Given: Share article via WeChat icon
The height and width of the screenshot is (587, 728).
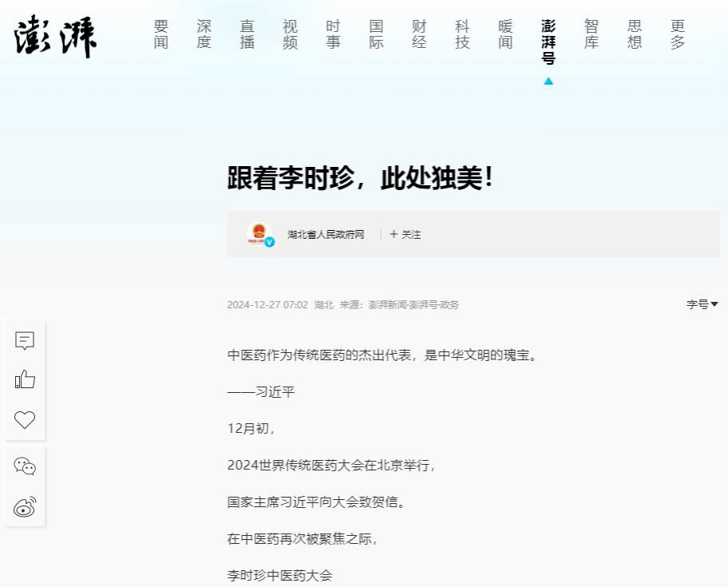Looking at the screenshot, I should (25, 466).
